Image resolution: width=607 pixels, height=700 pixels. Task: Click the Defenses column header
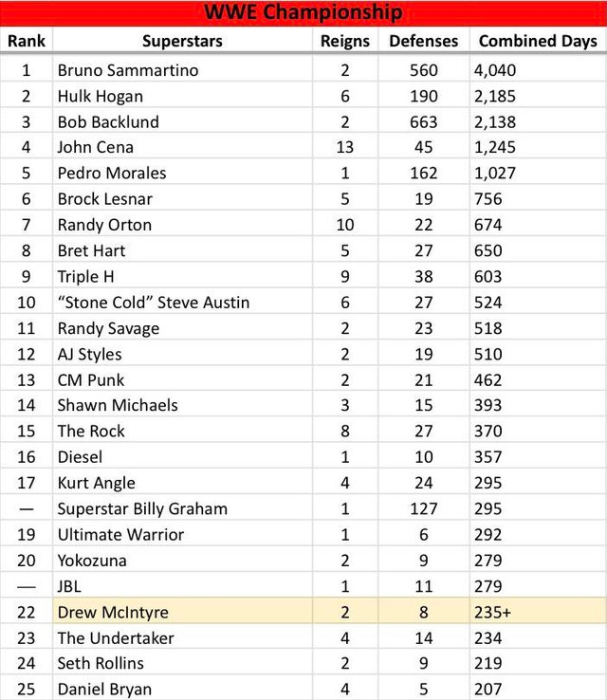point(423,41)
